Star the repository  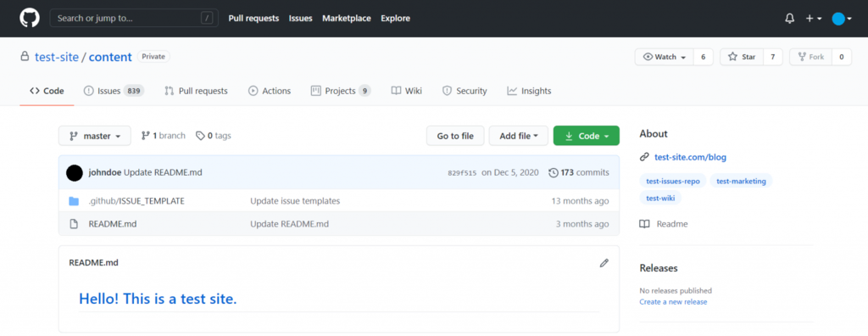point(742,57)
